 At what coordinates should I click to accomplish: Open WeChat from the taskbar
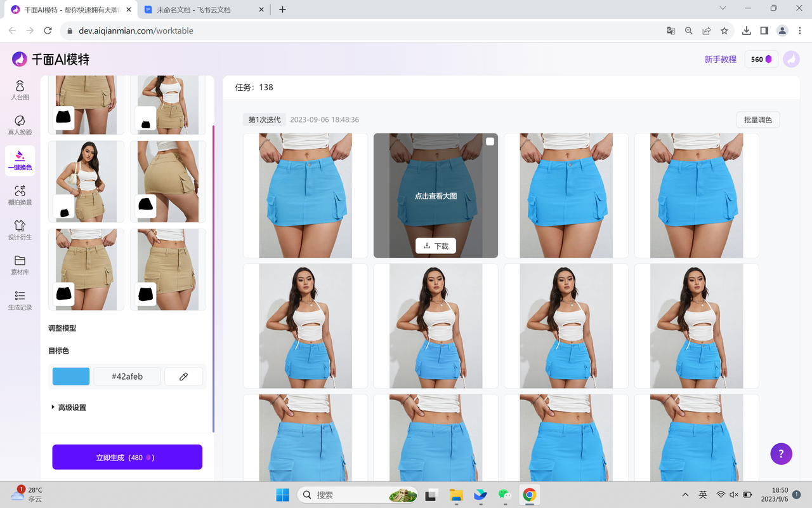click(x=504, y=495)
